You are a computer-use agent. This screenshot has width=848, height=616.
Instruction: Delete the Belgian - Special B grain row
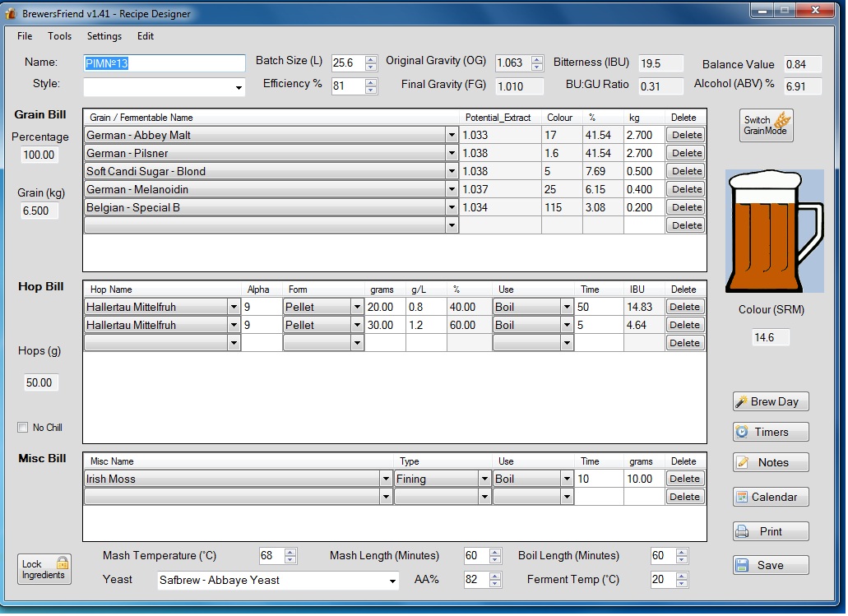point(685,207)
